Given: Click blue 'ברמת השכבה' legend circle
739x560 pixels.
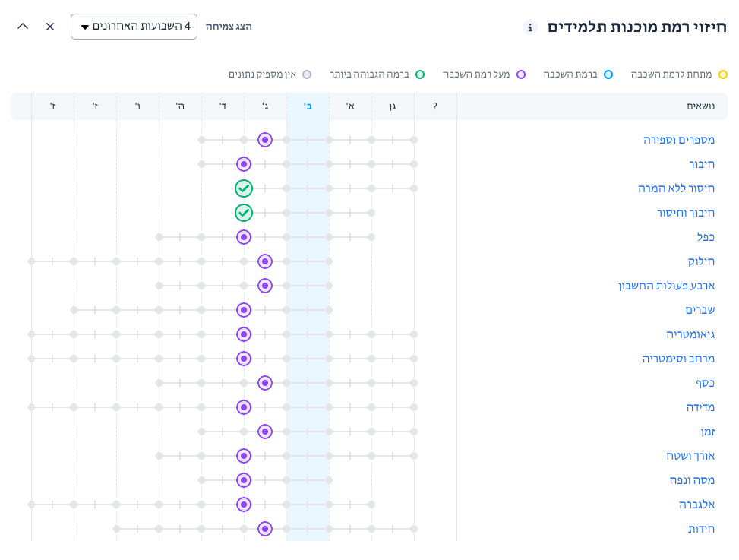Looking at the screenshot, I should click(x=608, y=74).
